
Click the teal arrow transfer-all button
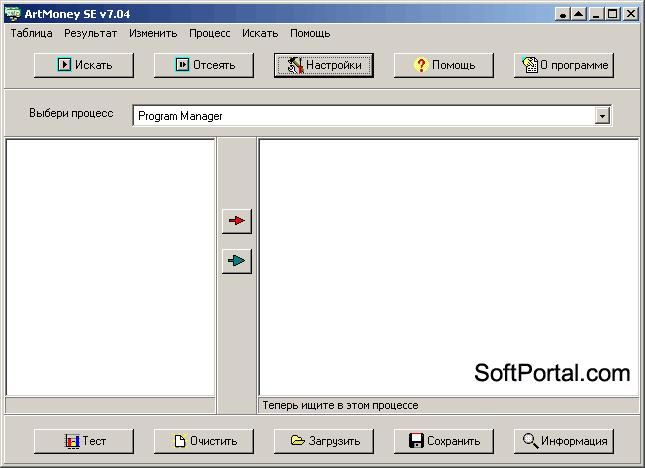click(237, 261)
